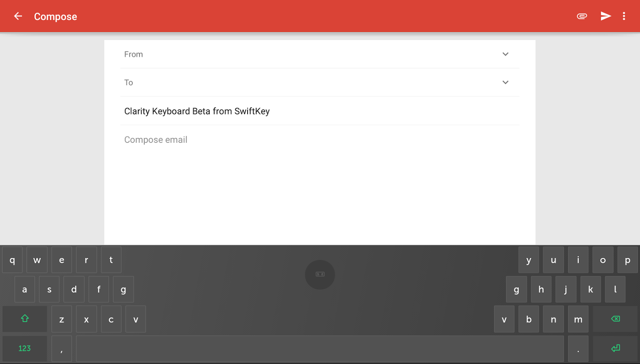640x364 pixels.
Task: Tap the v key on the left half
Action: click(136, 319)
